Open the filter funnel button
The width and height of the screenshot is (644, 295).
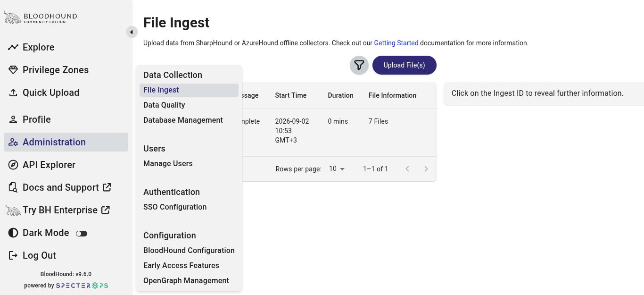pos(359,65)
